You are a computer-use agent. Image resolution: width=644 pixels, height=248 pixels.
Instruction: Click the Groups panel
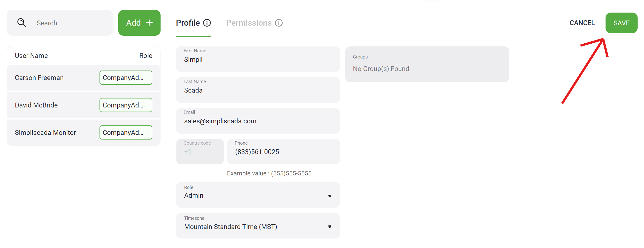pyautogui.click(x=427, y=64)
